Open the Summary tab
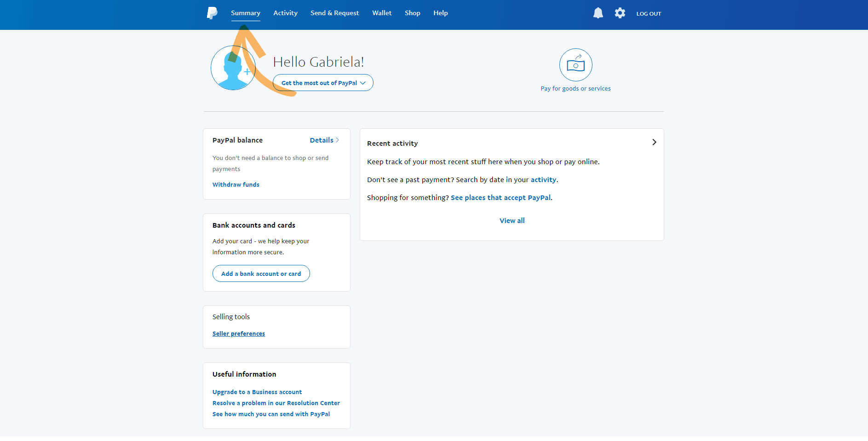Image resolution: width=868 pixels, height=441 pixels. pyautogui.click(x=246, y=13)
